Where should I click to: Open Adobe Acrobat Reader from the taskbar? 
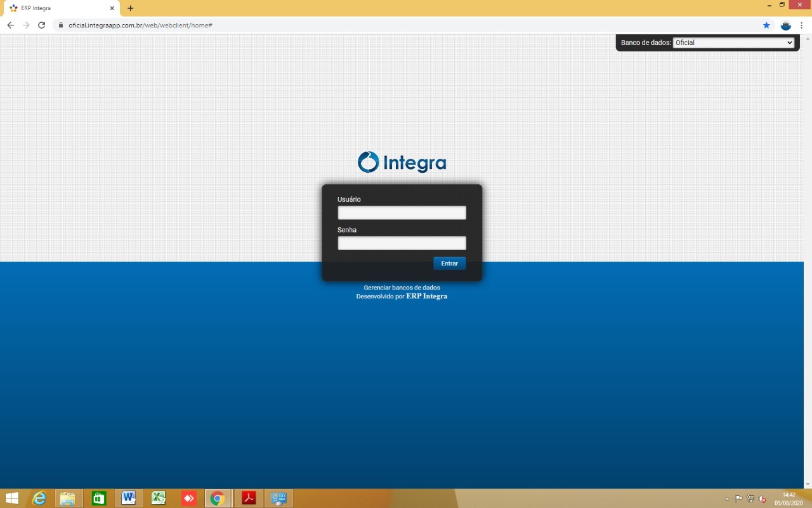coord(249,498)
